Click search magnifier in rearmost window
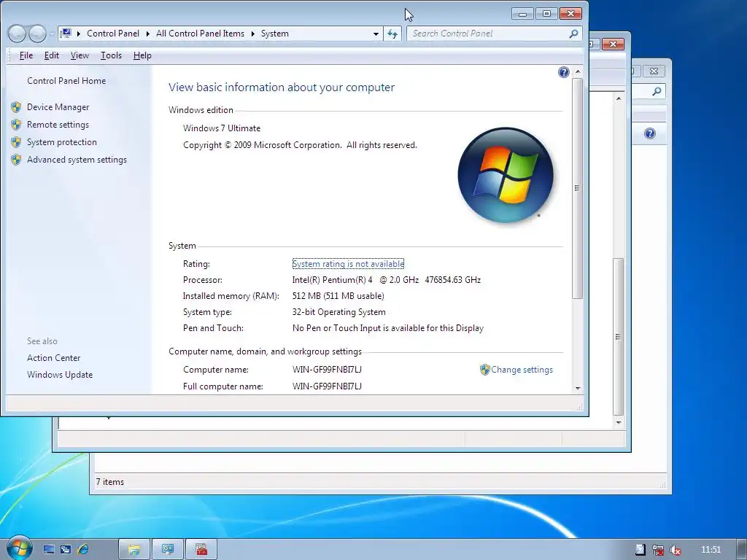The image size is (747, 560). point(657,91)
